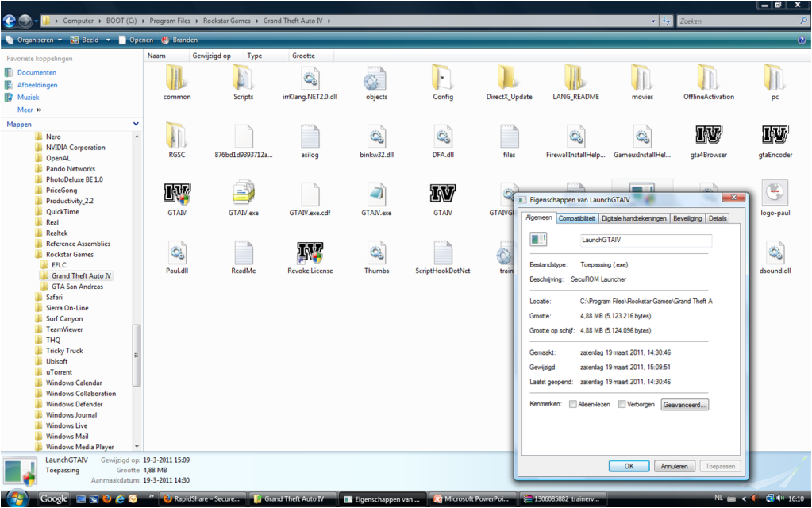This screenshot has width=812, height=508.
Task: Show hidden system tray icons
Action: (744, 498)
